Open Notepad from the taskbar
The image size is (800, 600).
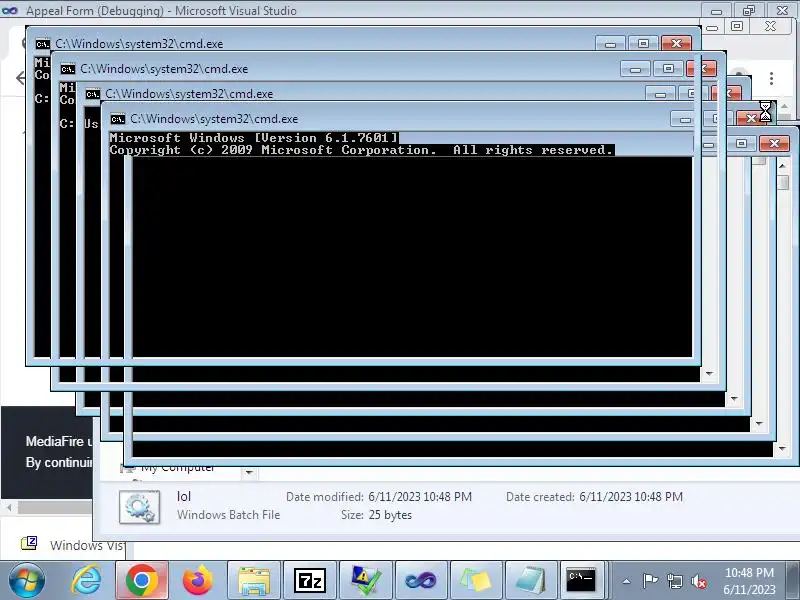(531, 581)
